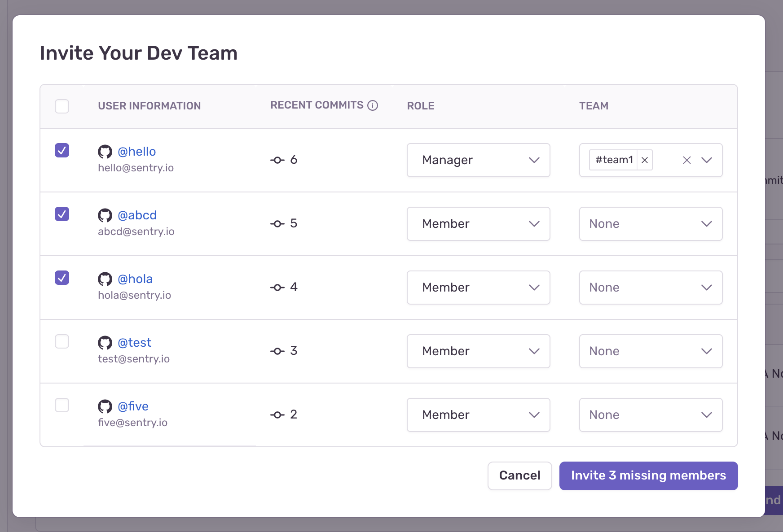Viewport: 783px width, 532px height.
Task: Open the @hola profile link
Action: (135, 279)
